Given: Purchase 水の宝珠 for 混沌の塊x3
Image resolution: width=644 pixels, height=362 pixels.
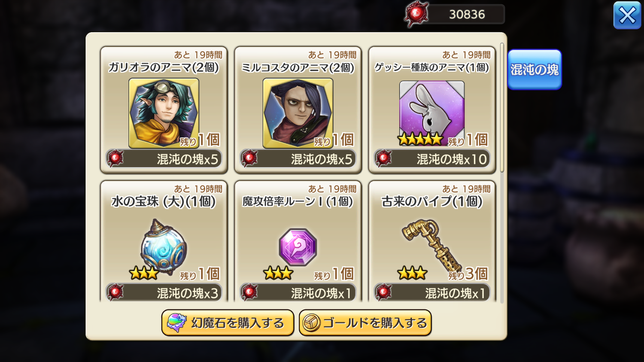Looking at the screenshot, I should click(164, 293).
